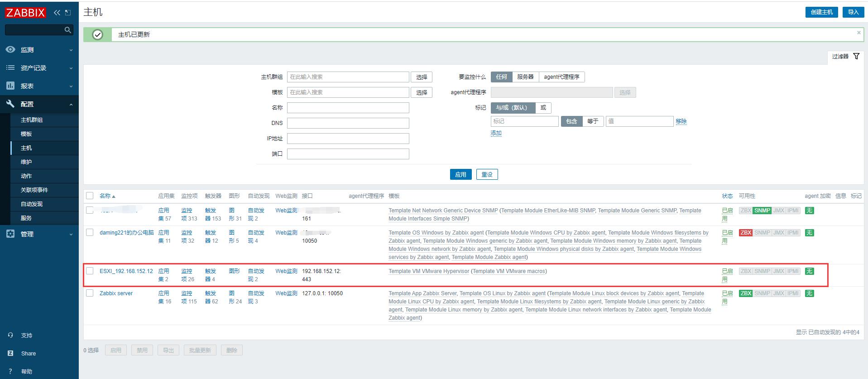Focus the 名称 filter input
This screenshot has width=868, height=379.
click(348, 108)
